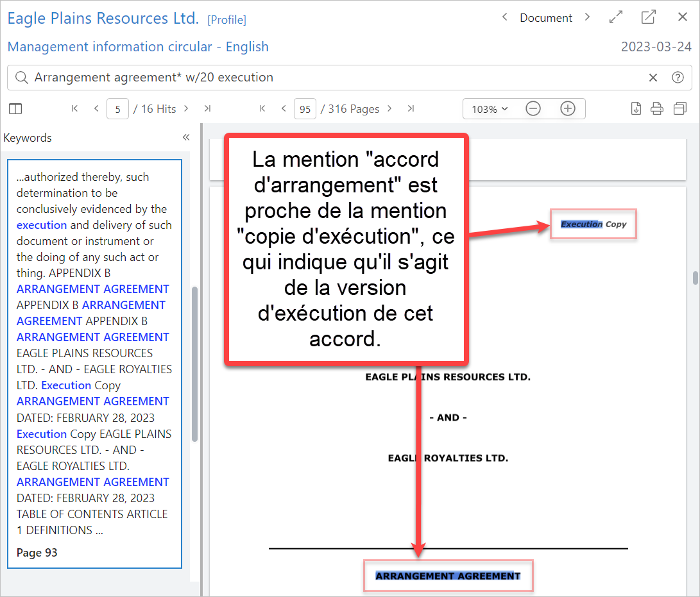Screen dimensions: 700x597
Task: Open search help icon
Action: click(678, 77)
